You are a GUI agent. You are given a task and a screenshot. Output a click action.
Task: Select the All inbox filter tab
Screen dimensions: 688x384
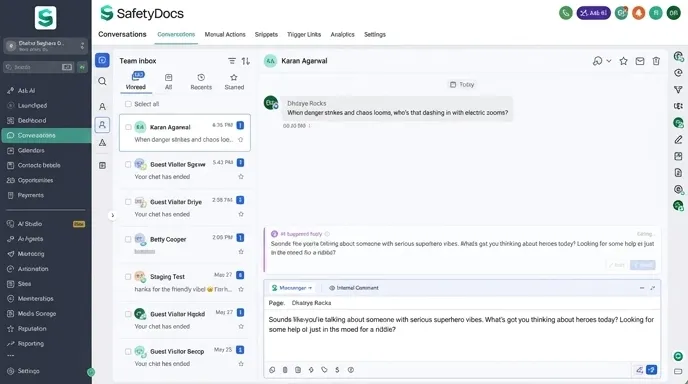pyautogui.click(x=168, y=82)
